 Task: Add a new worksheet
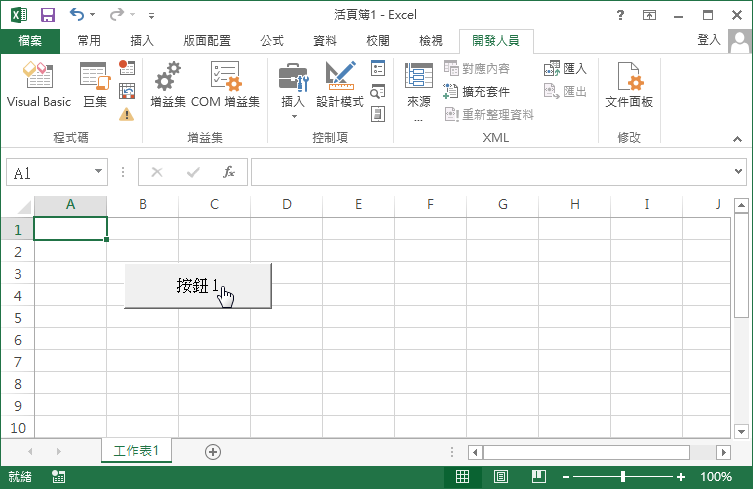pos(213,452)
